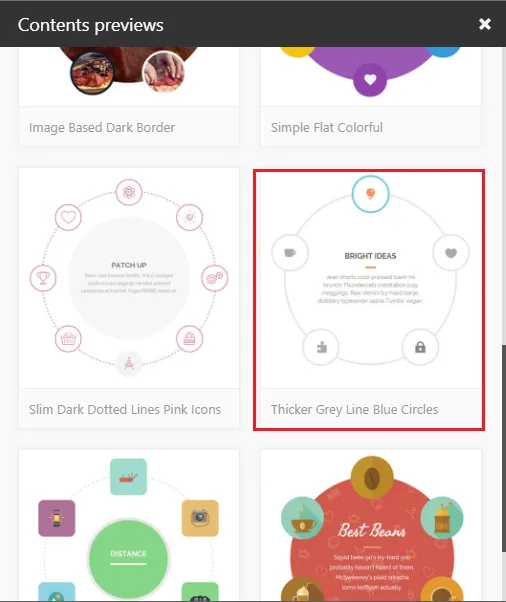Click the coffee cup icon in grey circle
506x602 pixels.
pyautogui.click(x=290, y=253)
